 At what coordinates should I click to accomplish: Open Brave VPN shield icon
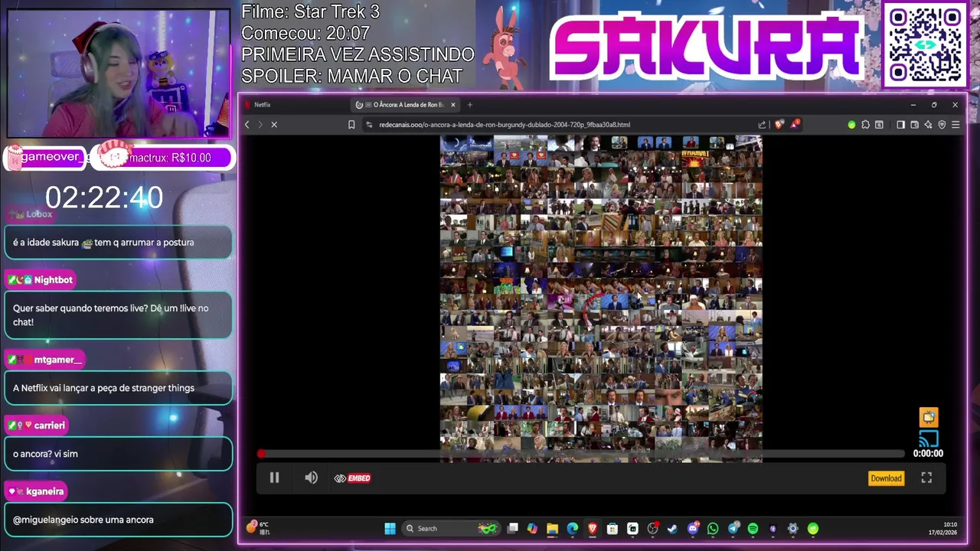(942, 125)
